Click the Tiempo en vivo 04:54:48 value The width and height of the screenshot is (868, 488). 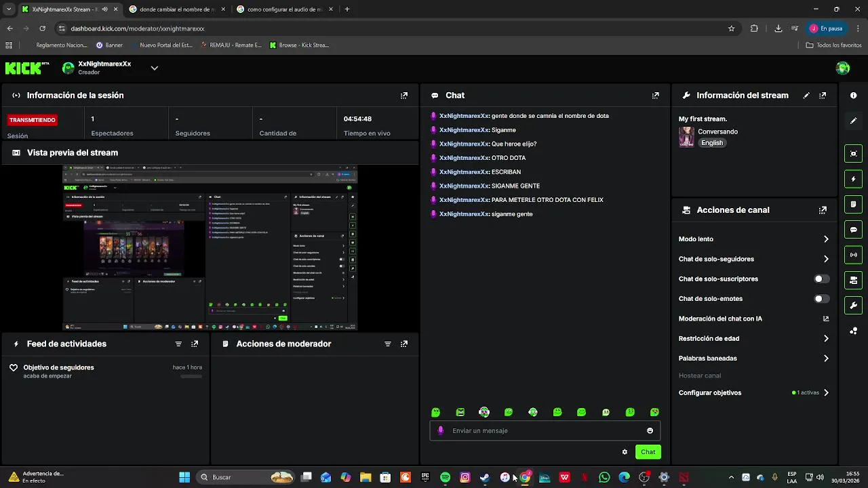click(357, 119)
